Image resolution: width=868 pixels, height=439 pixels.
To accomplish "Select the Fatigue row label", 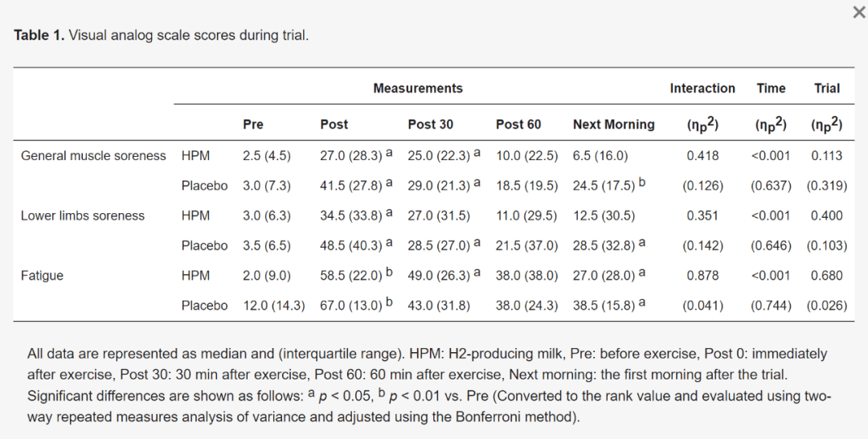I will coord(42,276).
